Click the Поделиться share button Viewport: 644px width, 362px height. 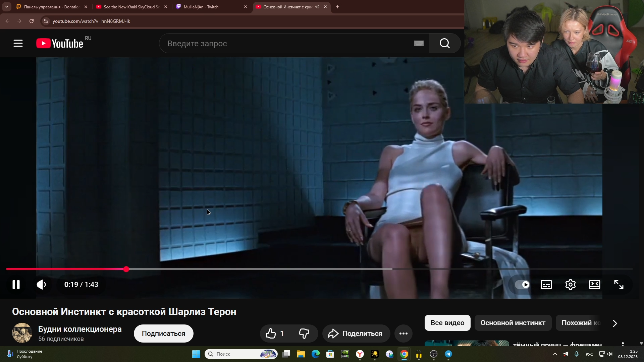356,334
